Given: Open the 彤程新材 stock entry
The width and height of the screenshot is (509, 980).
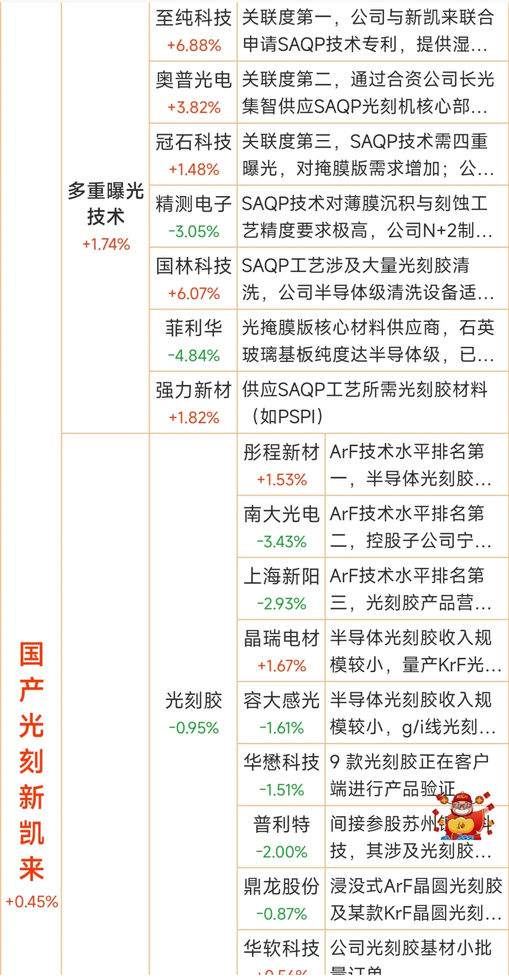Looking at the screenshot, I should (281, 465).
